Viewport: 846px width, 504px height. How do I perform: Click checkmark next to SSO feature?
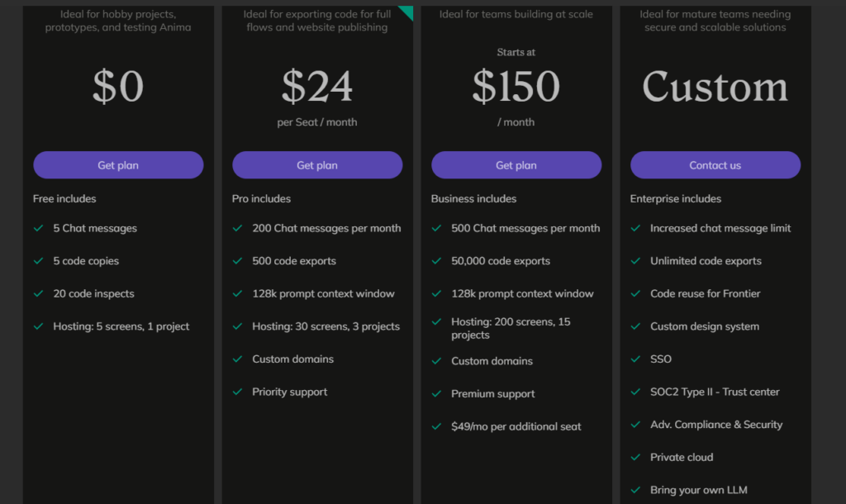tap(635, 359)
